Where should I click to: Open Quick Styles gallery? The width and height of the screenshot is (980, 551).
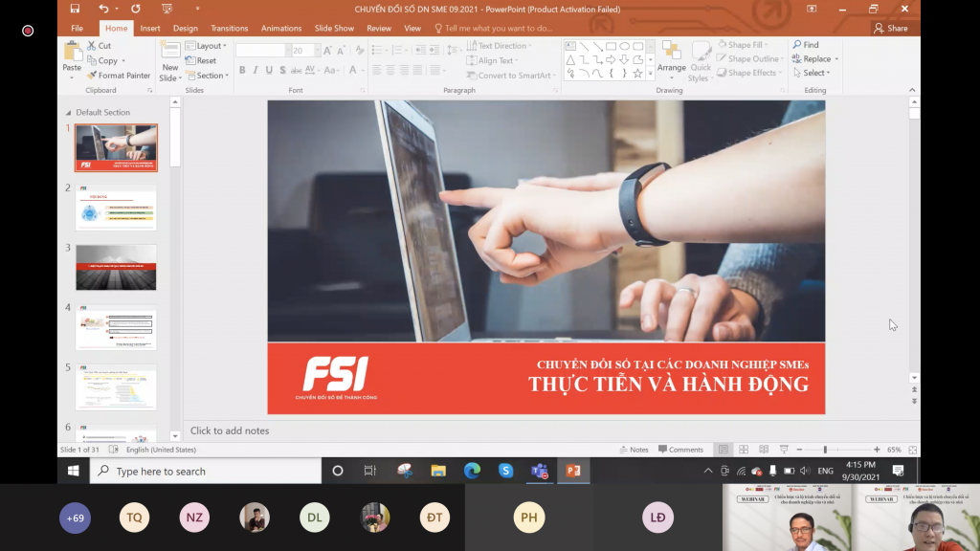(700, 60)
